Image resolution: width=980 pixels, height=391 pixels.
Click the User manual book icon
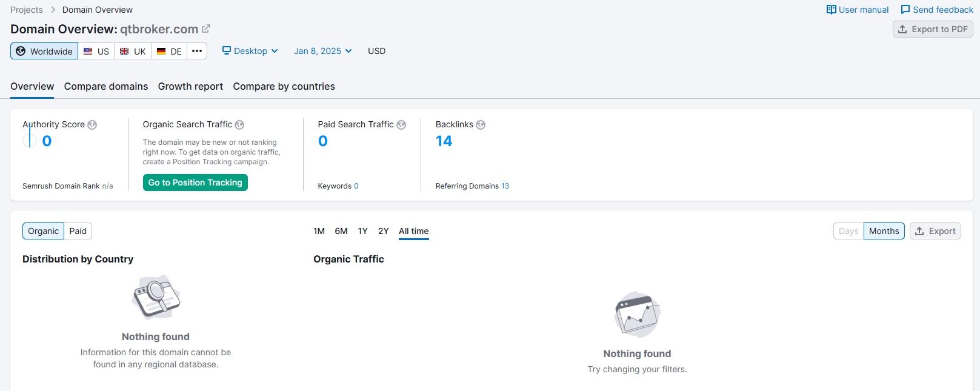point(832,10)
